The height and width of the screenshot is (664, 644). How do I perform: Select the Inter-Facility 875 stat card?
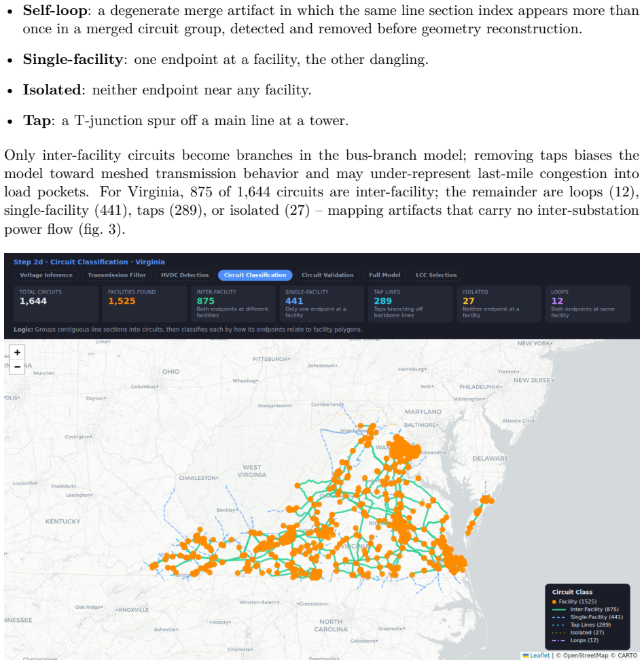[233, 304]
